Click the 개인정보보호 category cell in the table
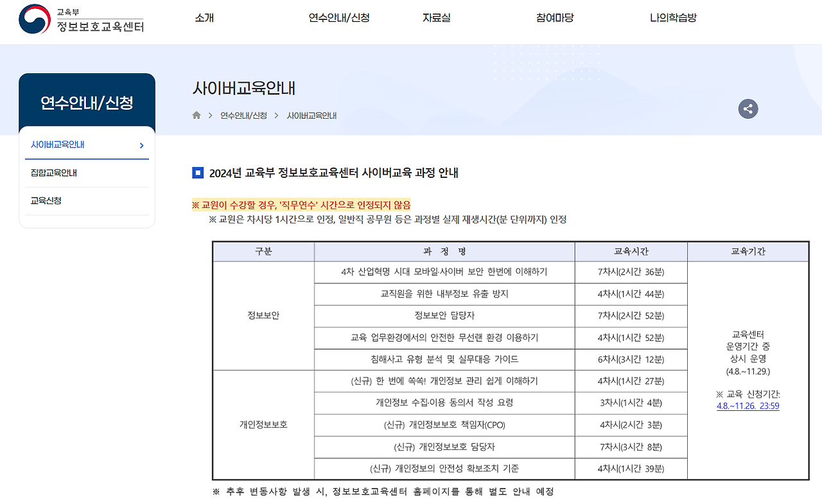The width and height of the screenshot is (822, 504). click(263, 424)
